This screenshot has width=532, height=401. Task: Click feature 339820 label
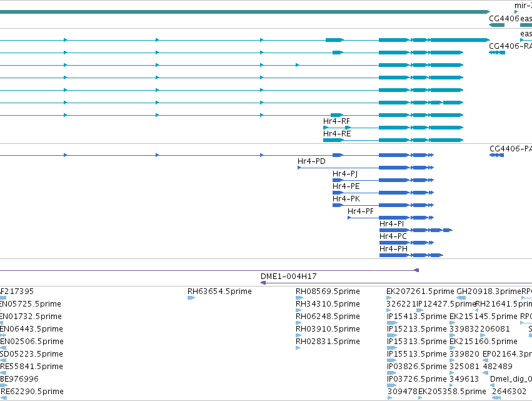[464, 354]
